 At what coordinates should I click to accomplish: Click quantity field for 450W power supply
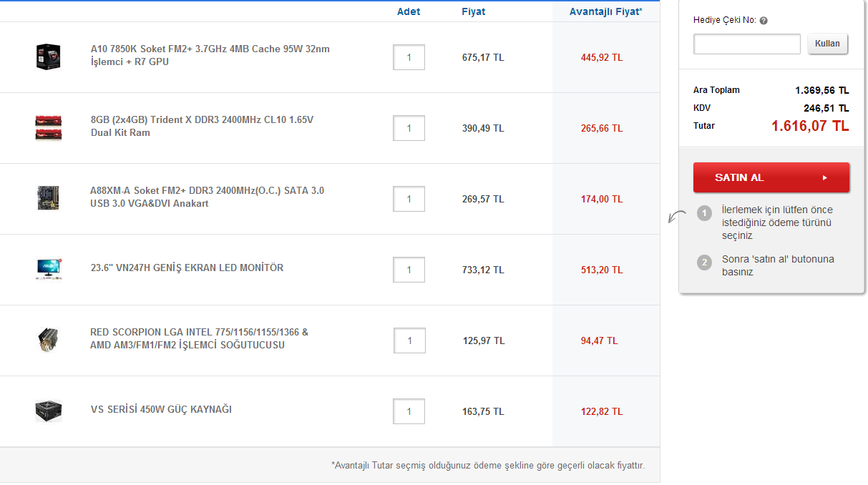[x=409, y=411]
